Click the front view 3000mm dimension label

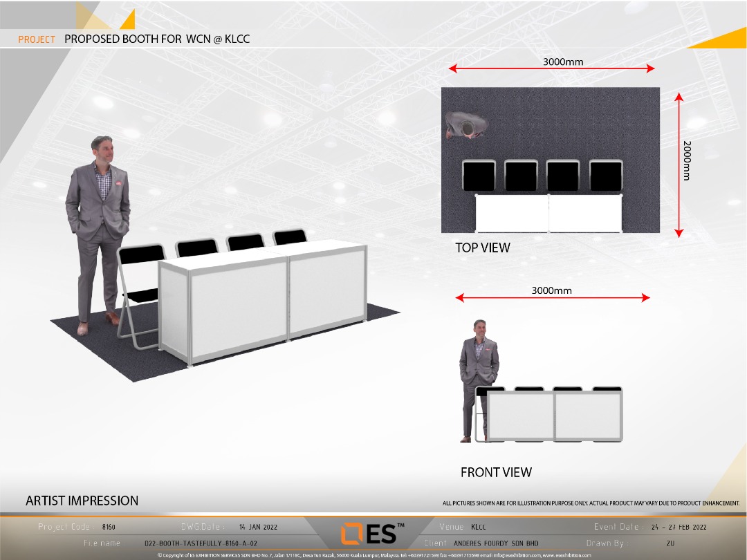coord(551,290)
